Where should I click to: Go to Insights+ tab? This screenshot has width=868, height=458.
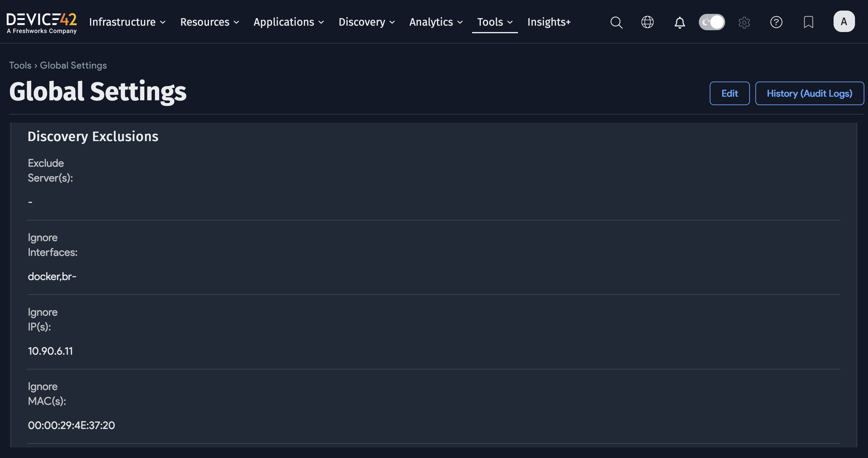point(549,22)
